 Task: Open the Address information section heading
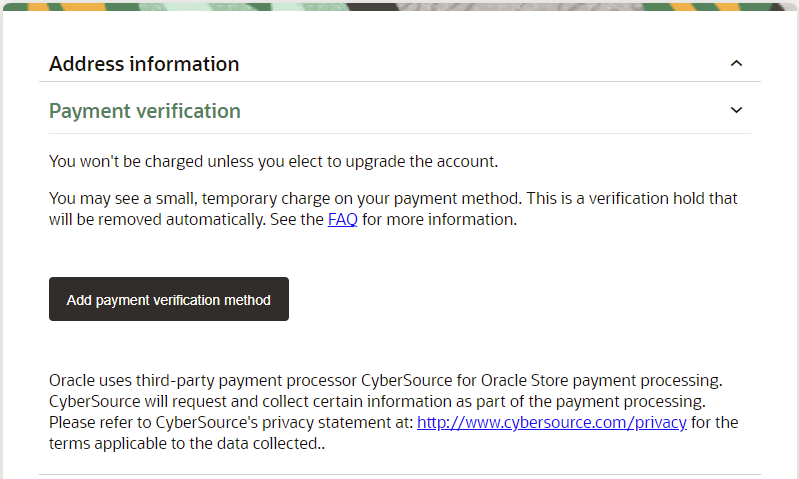coord(144,64)
